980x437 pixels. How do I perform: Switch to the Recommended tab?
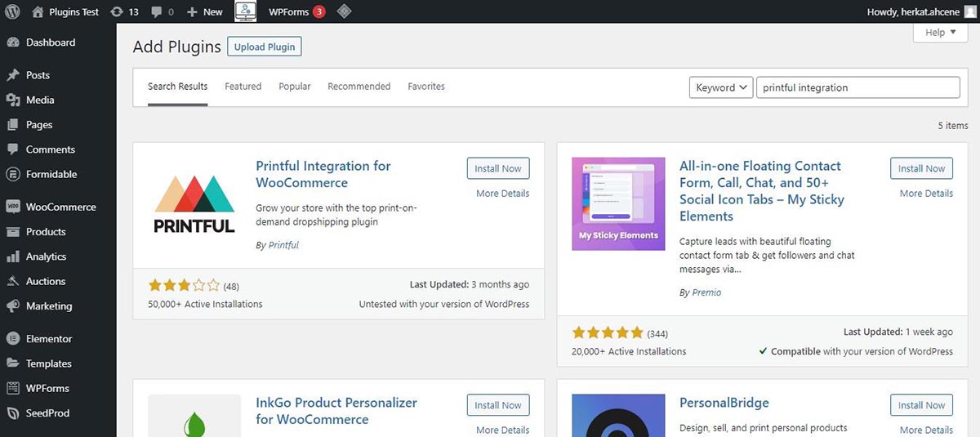(x=359, y=87)
